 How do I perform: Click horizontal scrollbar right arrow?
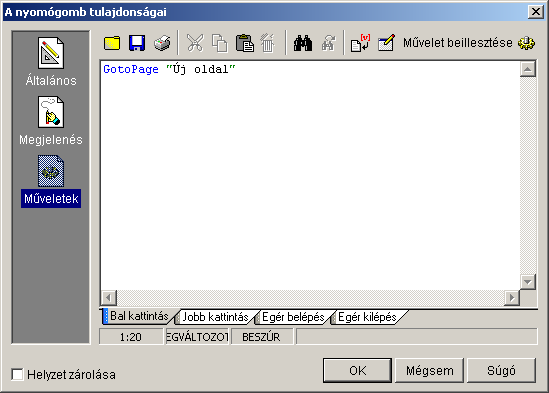pyautogui.click(x=512, y=298)
